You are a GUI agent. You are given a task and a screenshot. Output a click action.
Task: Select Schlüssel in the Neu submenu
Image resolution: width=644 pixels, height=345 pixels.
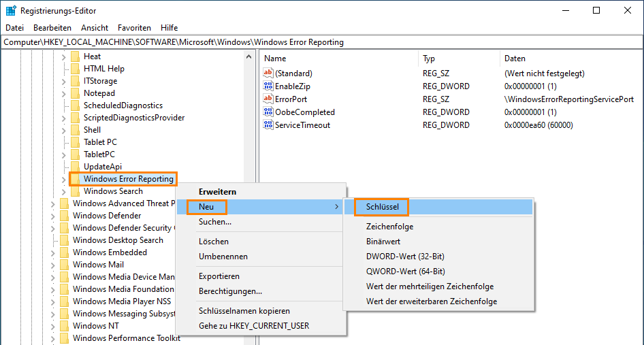click(x=438, y=207)
